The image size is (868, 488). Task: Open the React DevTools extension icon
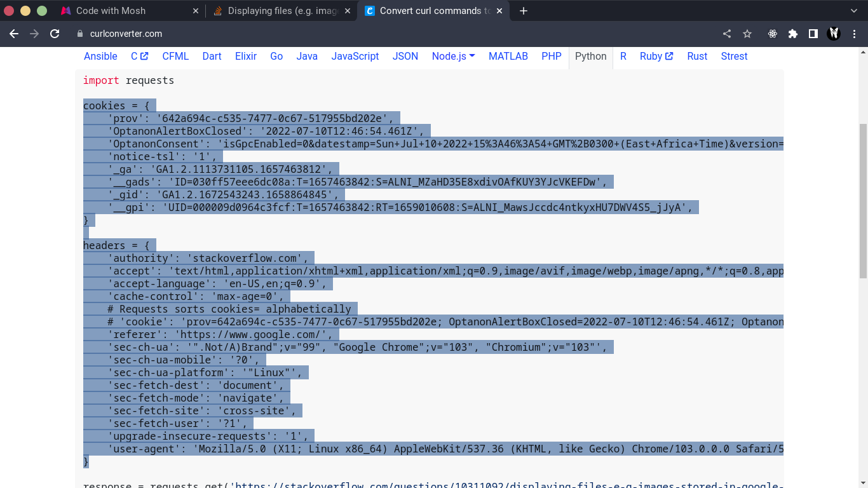click(773, 34)
